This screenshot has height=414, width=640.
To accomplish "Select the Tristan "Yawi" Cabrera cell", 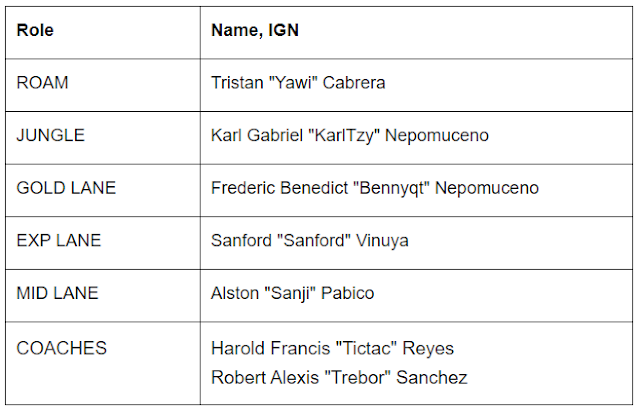I will [416, 85].
